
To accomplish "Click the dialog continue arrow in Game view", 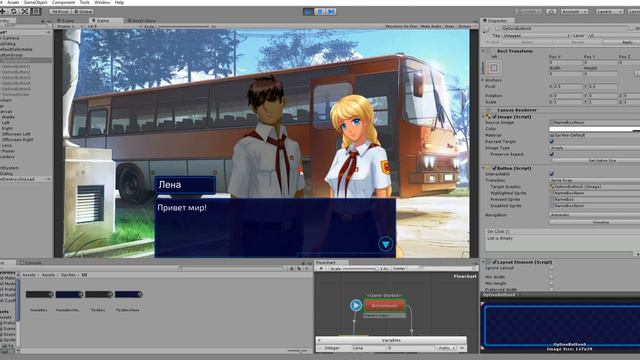I will [x=385, y=244].
